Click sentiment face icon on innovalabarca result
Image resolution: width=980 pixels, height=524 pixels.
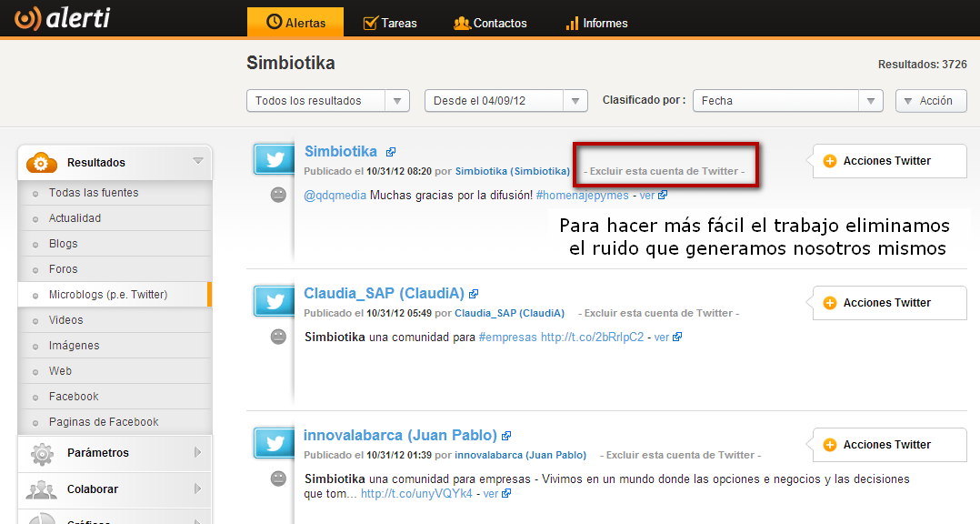278,479
